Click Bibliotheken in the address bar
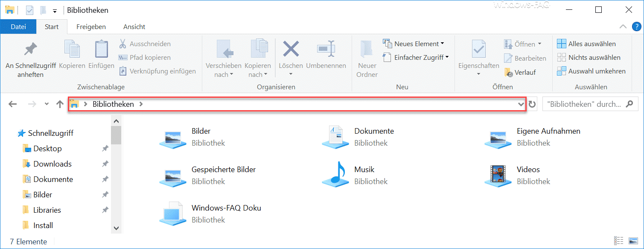This screenshot has width=644, height=249. [113, 104]
